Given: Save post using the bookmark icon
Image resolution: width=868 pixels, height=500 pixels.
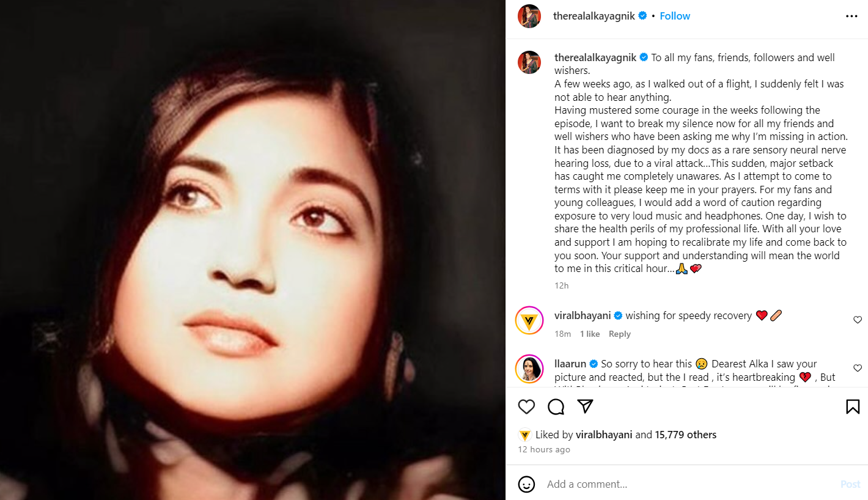Looking at the screenshot, I should pyautogui.click(x=853, y=407).
